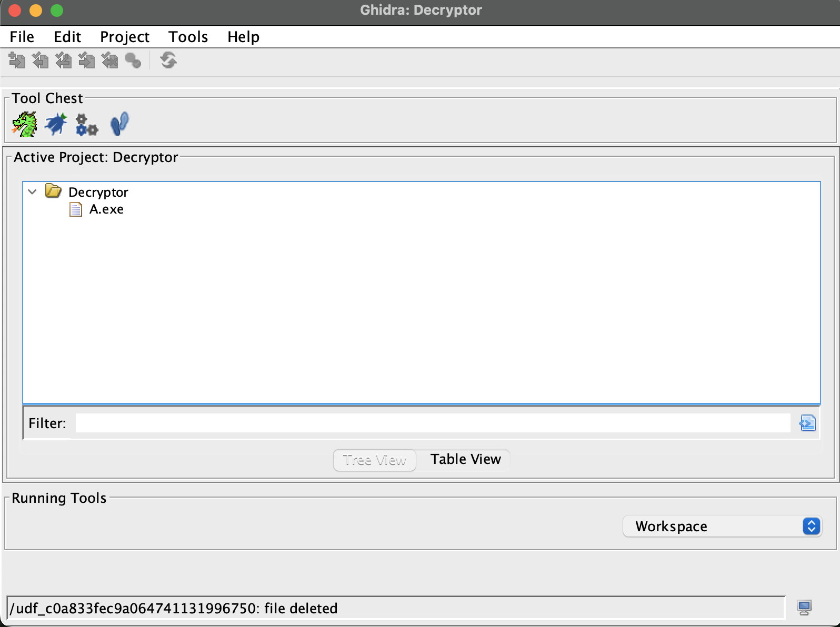Viewport: 840px width, 627px height.
Task: Click the Refresh project data icon
Action: click(x=168, y=60)
